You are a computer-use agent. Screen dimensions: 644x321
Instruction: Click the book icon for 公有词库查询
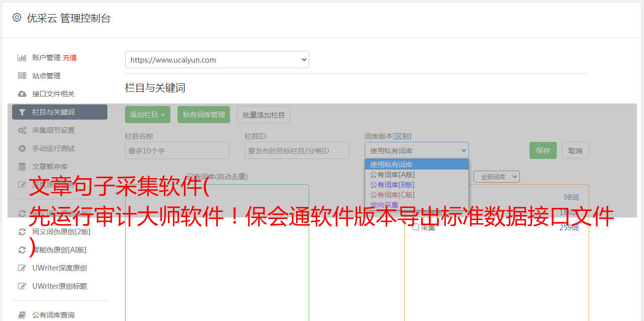coord(22,315)
